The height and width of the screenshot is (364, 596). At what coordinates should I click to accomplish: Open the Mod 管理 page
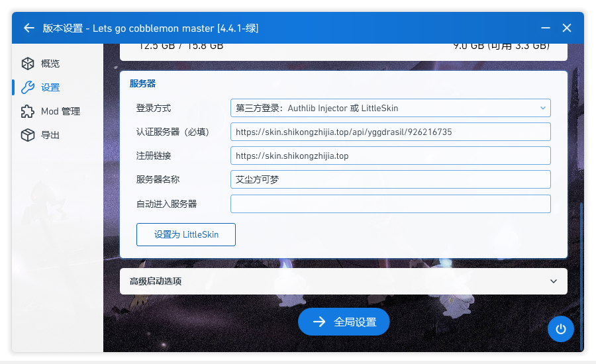pos(60,111)
